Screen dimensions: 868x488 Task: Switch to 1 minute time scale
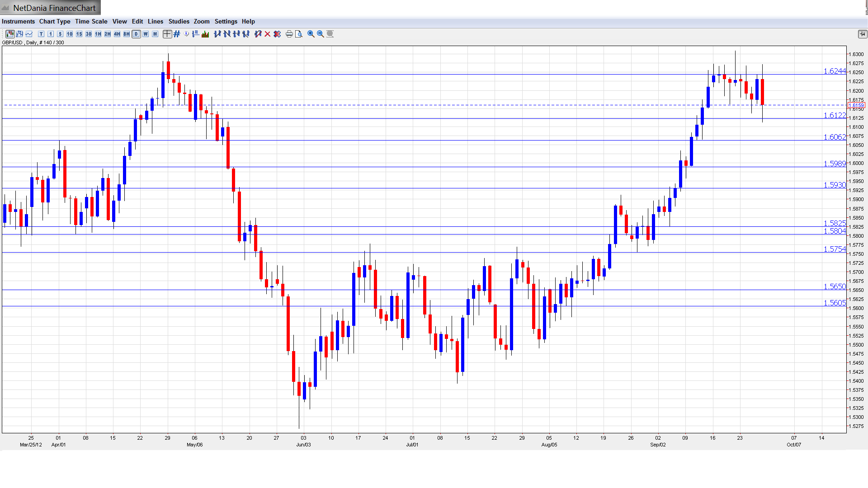pos(51,34)
